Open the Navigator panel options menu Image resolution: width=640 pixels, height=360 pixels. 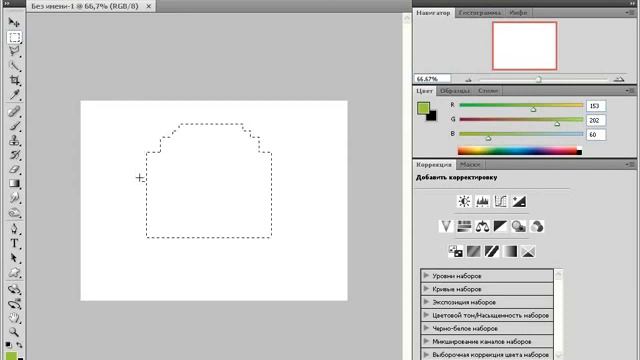[630, 13]
